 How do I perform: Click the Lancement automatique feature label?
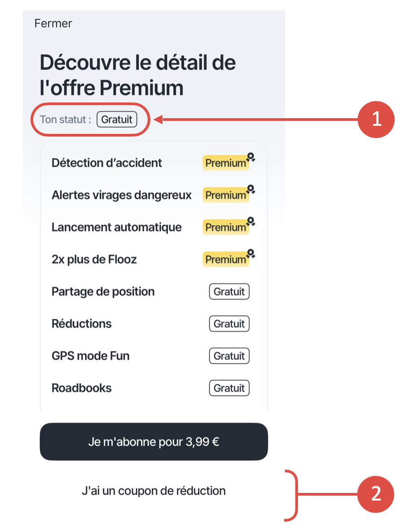point(117,227)
